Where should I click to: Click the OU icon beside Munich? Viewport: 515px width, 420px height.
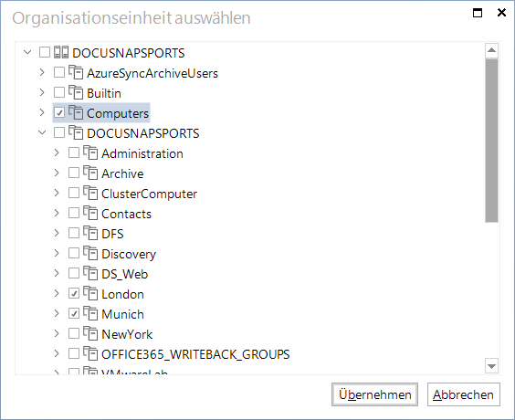pos(90,313)
